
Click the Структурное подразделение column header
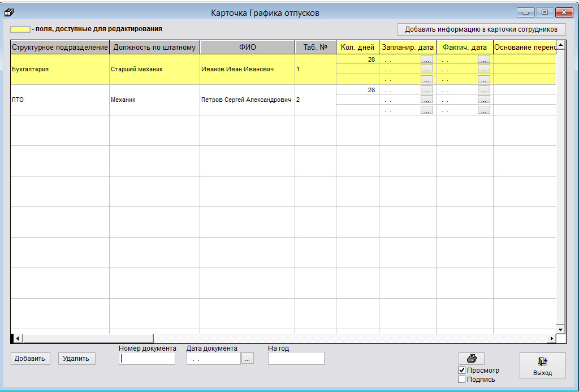coord(60,48)
